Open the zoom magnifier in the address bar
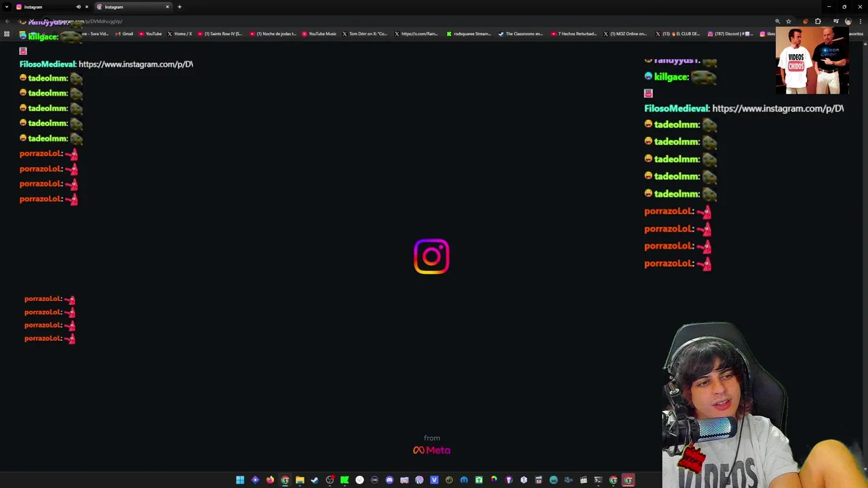Viewport: 868px width, 488px height. pyautogui.click(x=778, y=22)
